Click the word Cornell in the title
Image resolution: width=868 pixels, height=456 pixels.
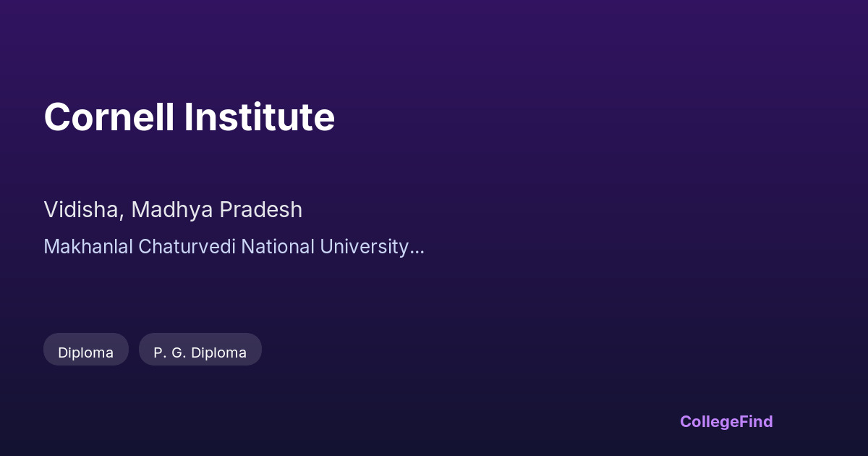(109, 117)
